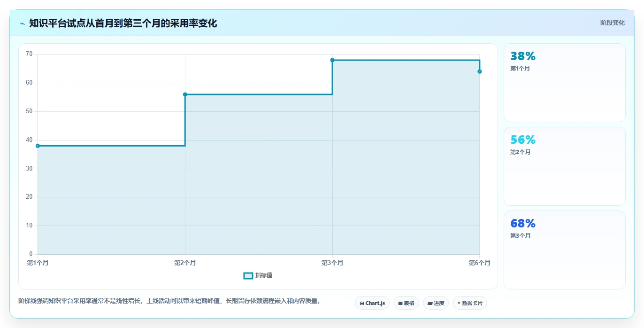
Task: Click the data point at 第6个月
Action: pos(480,71)
